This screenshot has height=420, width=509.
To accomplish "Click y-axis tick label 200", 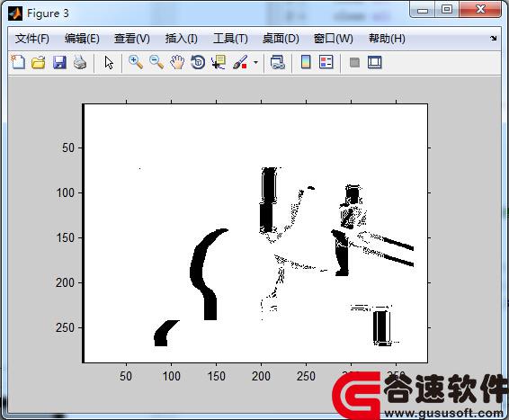I will point(66,282).
